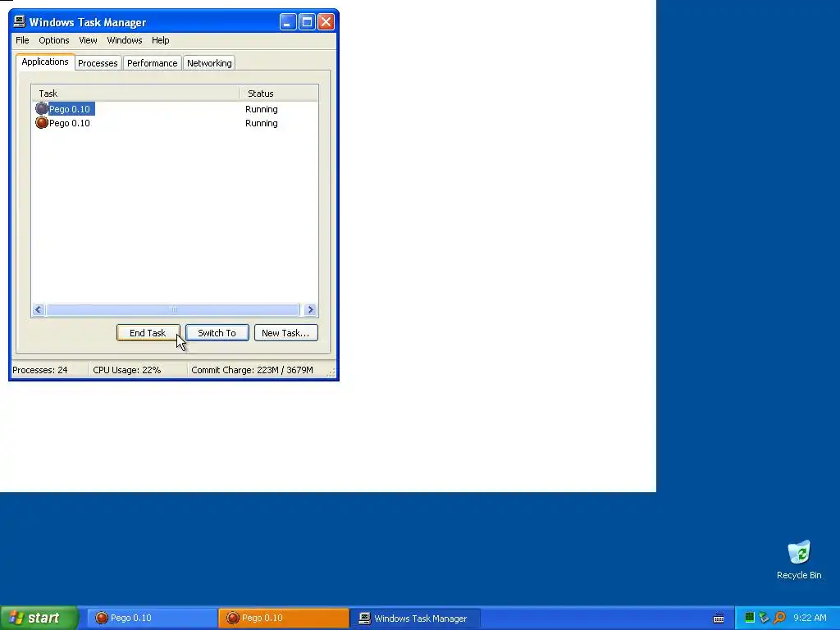Sort by the Status column header

pos(279,94)
